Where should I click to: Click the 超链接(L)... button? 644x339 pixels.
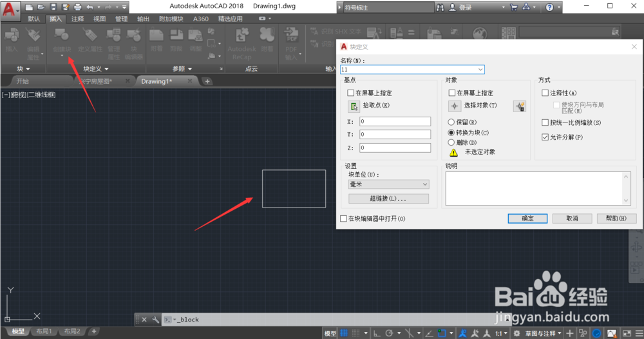click(388, 199)
